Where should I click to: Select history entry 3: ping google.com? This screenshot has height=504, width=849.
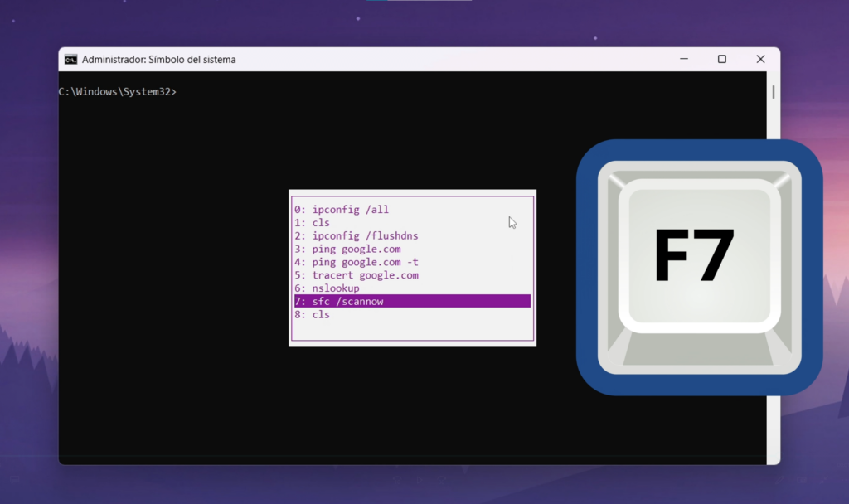click(x=347, y=249)
